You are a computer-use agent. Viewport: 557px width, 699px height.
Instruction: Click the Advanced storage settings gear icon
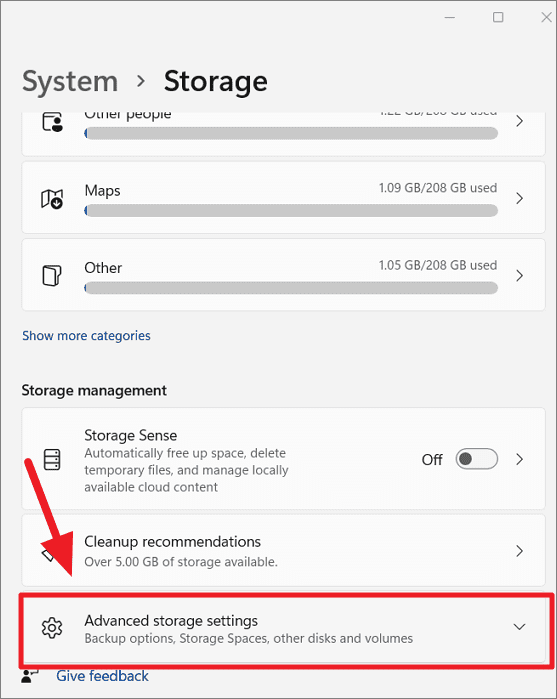[52, 628]
